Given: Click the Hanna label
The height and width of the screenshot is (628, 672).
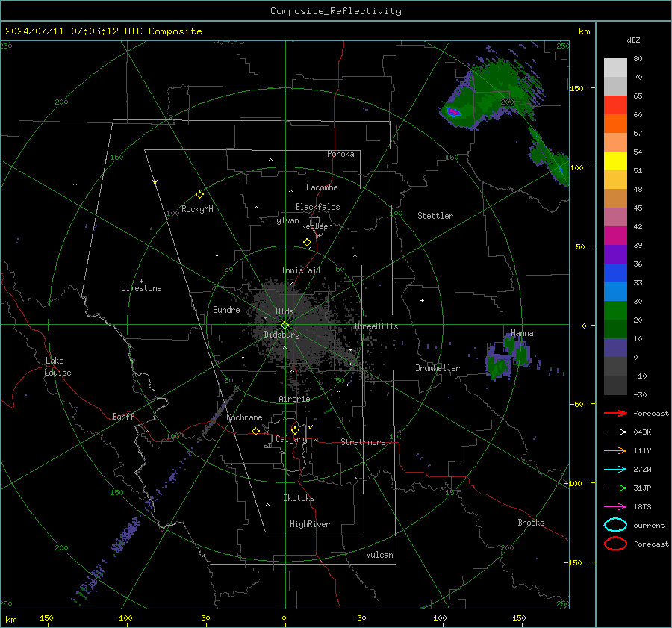Looking at the screenshot, I should [x=522, y=333].
